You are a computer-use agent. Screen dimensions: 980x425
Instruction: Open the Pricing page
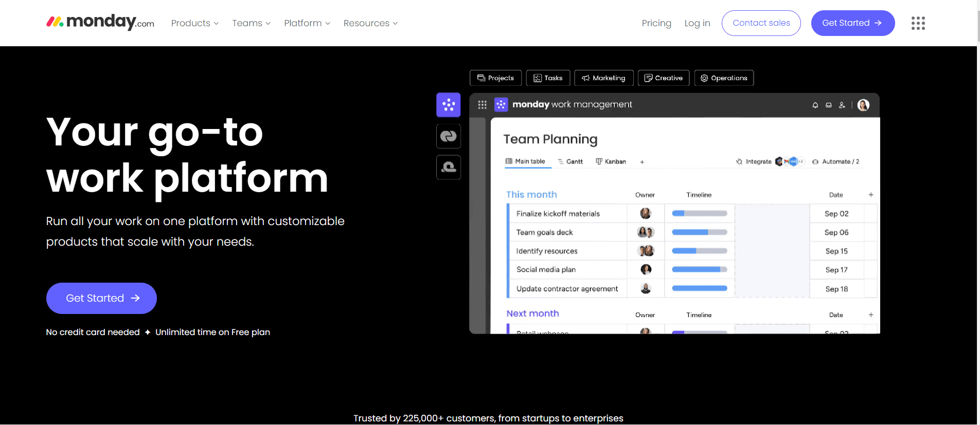pyautogui.click(x=656, y=23)
